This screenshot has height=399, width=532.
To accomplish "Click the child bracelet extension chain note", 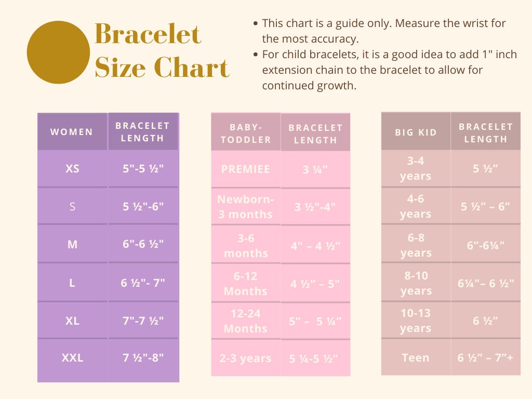I will (x=389, y=70).
